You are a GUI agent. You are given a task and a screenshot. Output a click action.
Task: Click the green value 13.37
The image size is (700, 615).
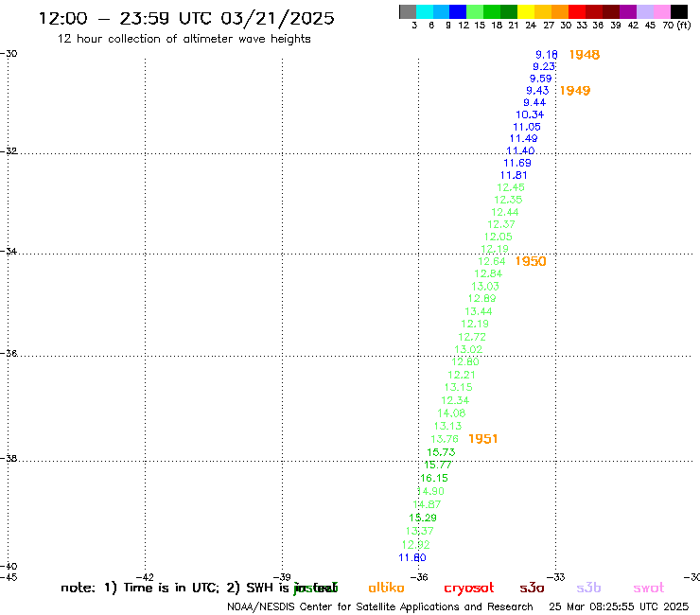[420, 531]
